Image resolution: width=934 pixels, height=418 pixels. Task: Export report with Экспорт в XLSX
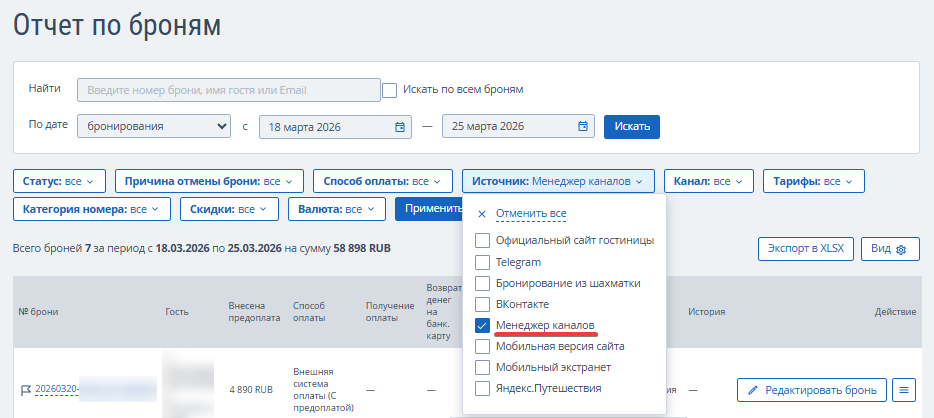click(806, 249)
